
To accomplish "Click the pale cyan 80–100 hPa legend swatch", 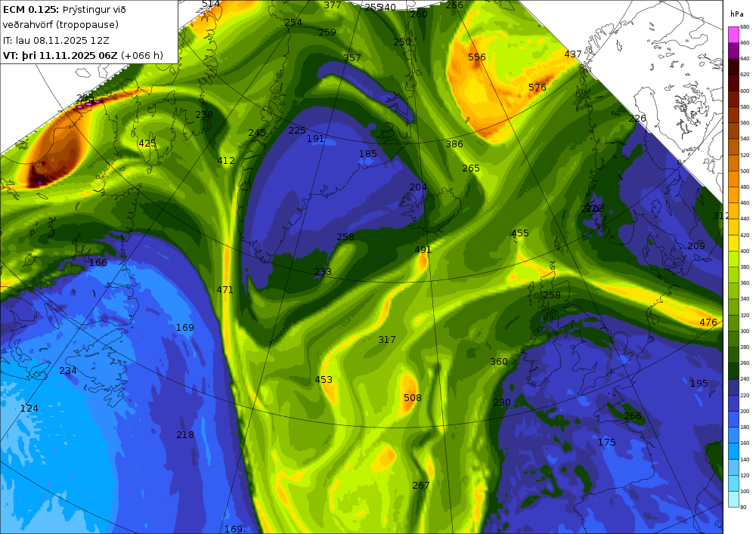I will pyautogui.click(x=733, y=499).
